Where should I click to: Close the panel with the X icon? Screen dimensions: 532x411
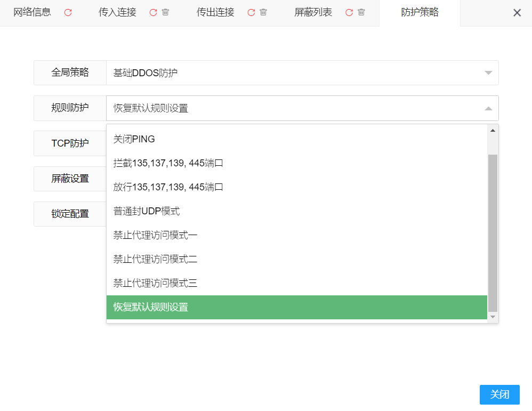point(517,13)
